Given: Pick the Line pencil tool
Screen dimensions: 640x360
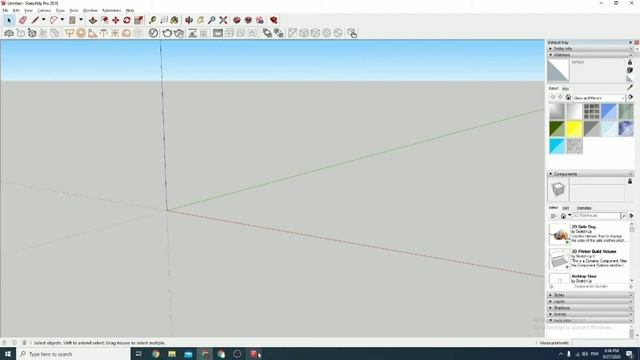Looking at the screenshot, I should coord(35,20).
